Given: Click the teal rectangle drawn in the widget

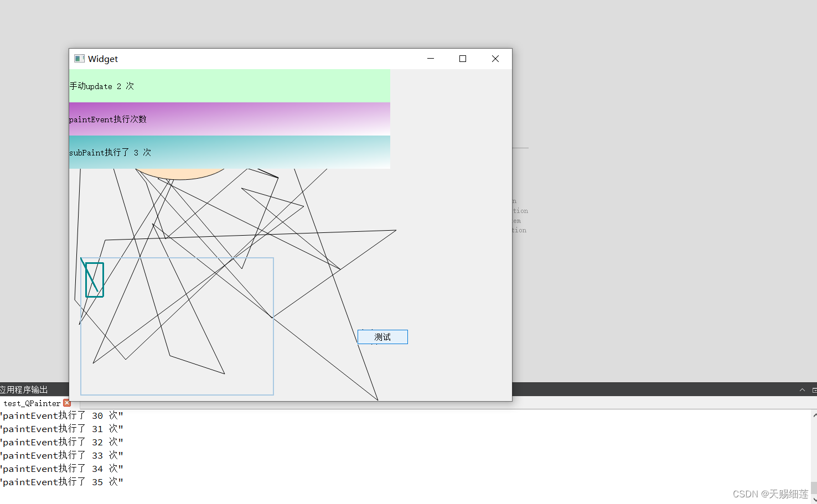Looking at the screenshot, I should [x=95, y=280].
